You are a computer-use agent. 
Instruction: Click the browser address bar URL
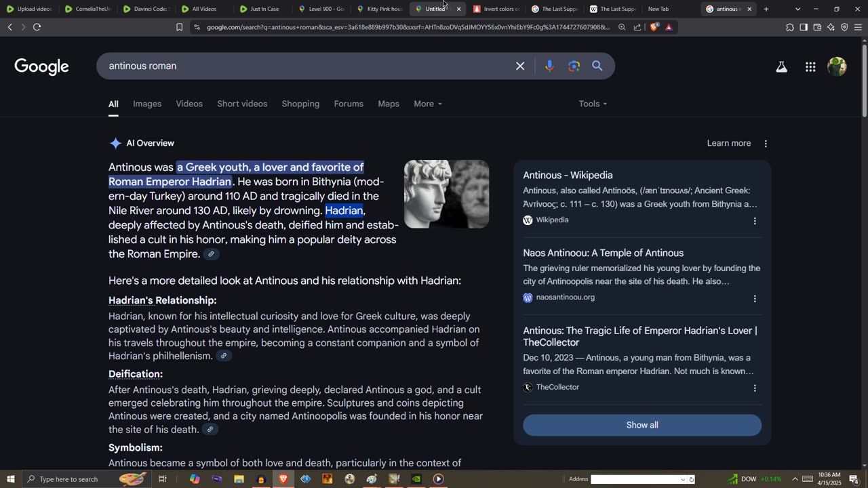[408, 27]
